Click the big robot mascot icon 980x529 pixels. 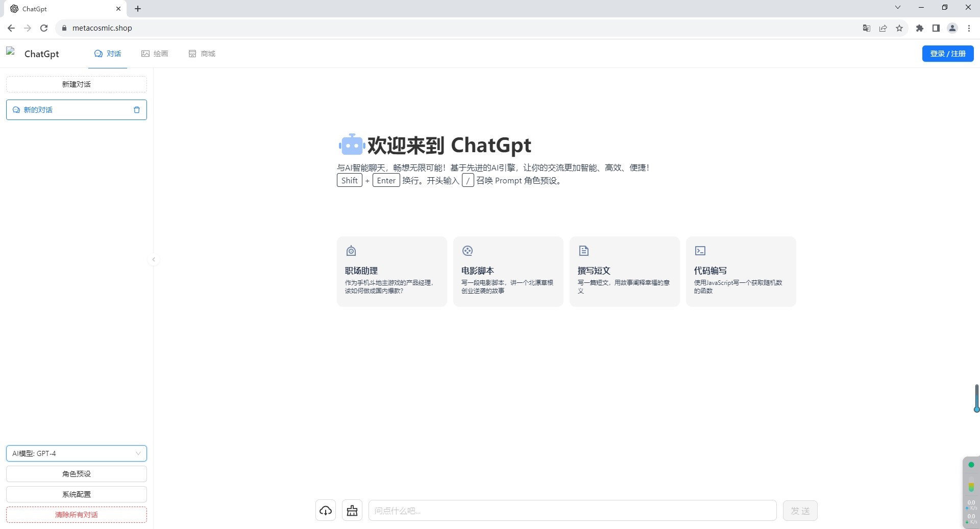click(x=351, y=145)
